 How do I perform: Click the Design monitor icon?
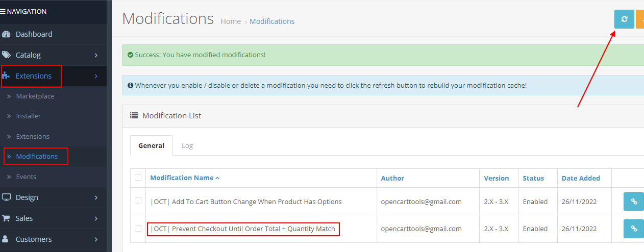(x=6, y=197)
